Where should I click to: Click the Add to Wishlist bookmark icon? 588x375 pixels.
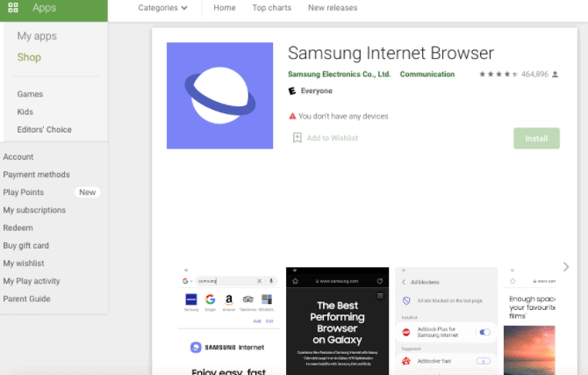pyautogui.click(x=297, y=138)
